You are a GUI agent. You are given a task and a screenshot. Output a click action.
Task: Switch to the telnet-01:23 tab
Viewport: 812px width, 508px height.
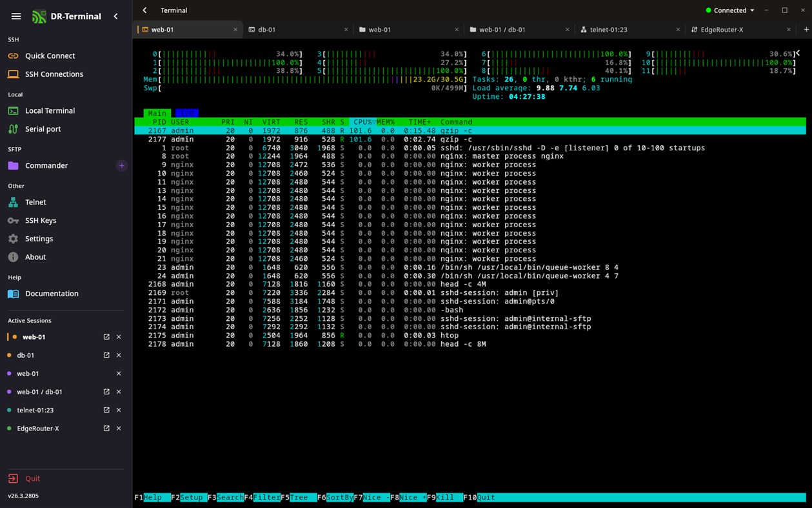point(631,30)
